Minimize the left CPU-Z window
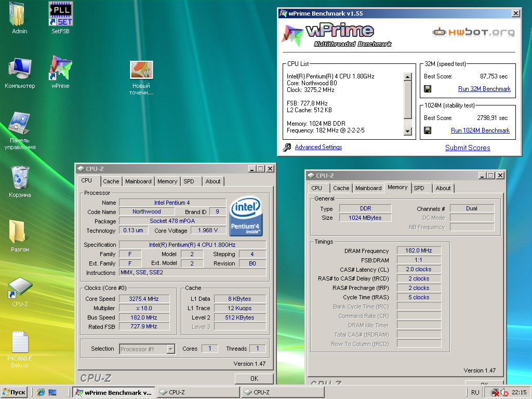This screenshot has width=532, height=399. click(252, 169)
